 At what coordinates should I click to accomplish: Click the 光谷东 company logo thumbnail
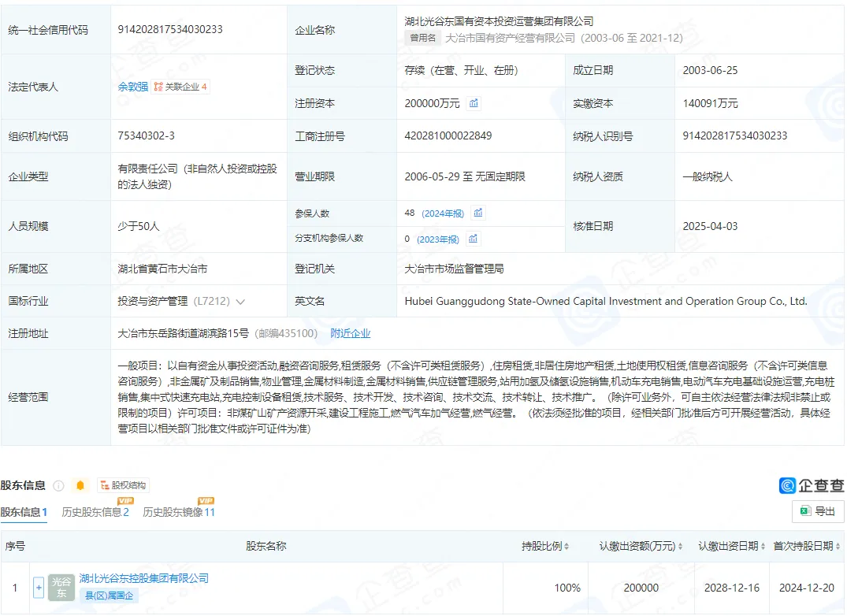[x=60, y=587]
